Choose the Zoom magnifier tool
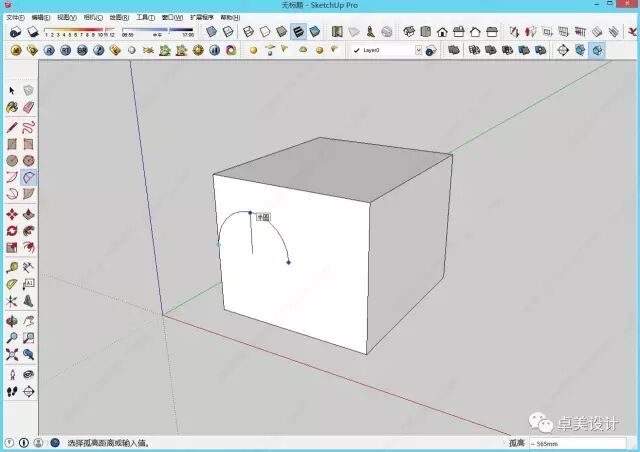The width and height of the screenshot is (640, 452). tap(12, 338)
